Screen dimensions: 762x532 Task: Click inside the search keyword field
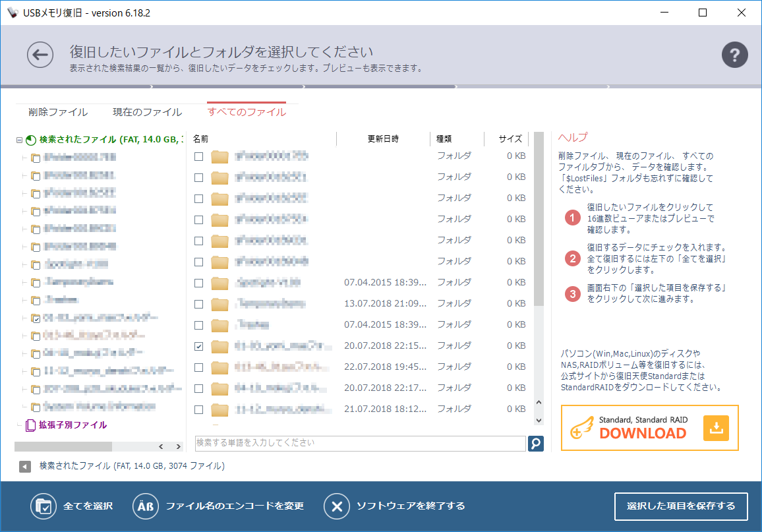(x=356, y=443)
